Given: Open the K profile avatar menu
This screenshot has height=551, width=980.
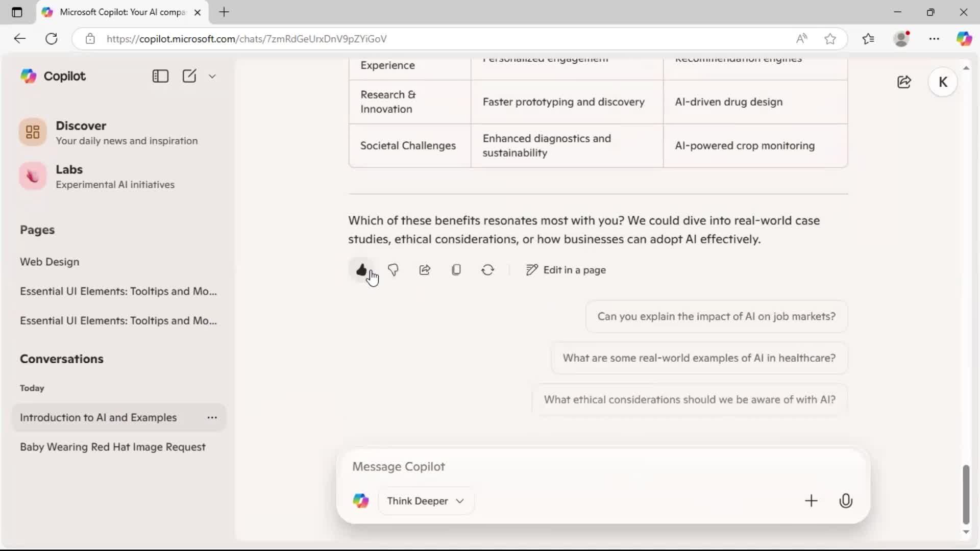Looking at the screenshot, I should click(943, 82).
